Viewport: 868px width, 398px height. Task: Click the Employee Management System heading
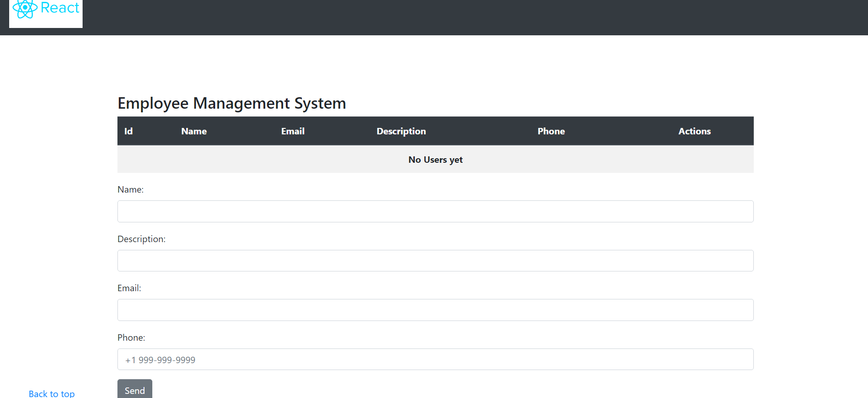pos(232,103)
